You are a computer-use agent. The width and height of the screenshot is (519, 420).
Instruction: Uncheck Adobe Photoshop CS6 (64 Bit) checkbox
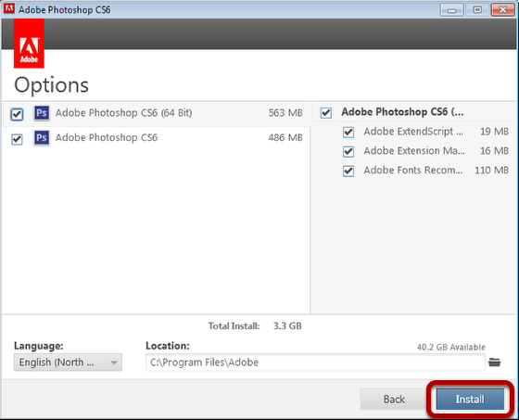pos(17,114)
